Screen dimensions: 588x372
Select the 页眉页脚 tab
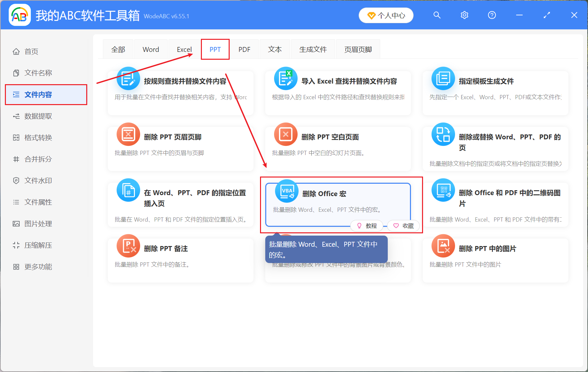(358, 49)
